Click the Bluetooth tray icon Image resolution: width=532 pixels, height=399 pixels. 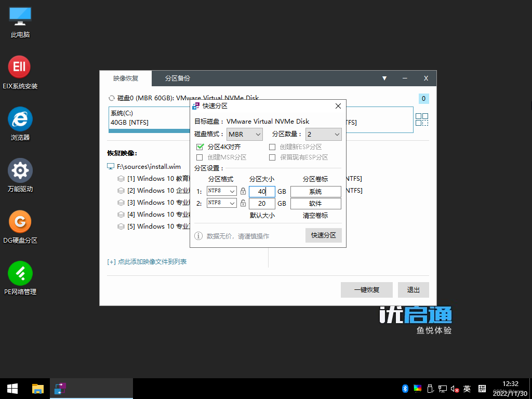click(x=405, y=389)
